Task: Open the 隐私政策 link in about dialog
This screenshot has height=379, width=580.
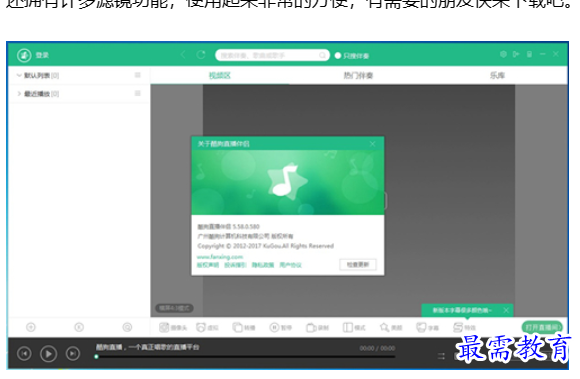Action: 263,265
